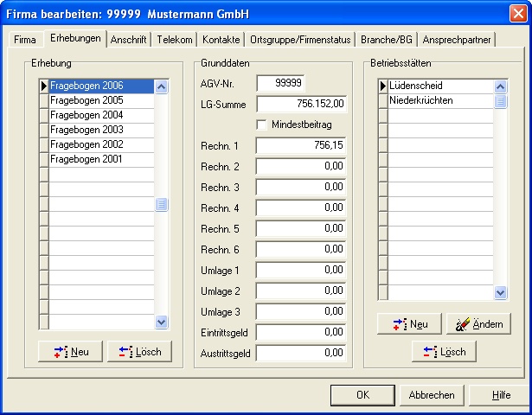532x415 pixels.
Task: Open the Ortsgruppe/Firmenstatus tab
Action: click(300, 40)
